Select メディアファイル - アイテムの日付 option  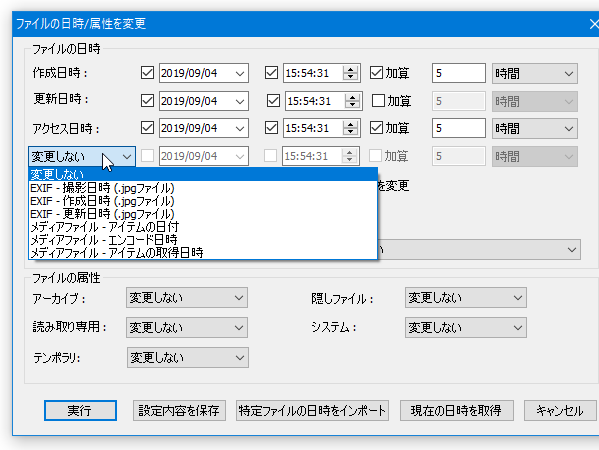(x=203, y=227)
